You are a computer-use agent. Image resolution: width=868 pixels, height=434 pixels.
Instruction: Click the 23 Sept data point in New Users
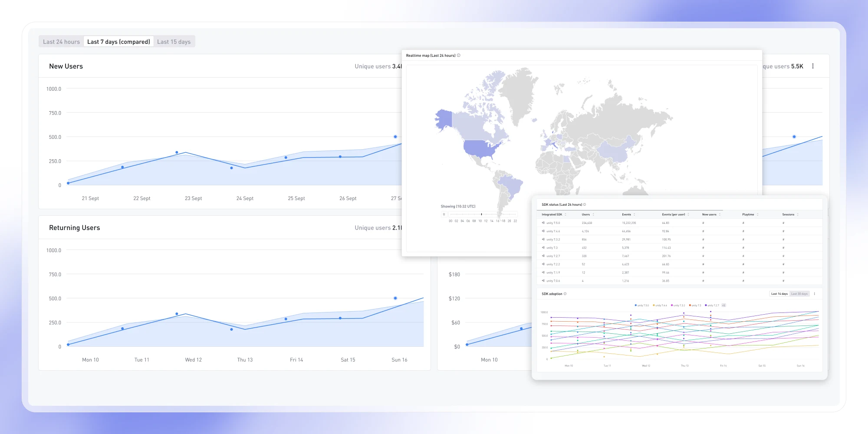(x=177, y=152)
